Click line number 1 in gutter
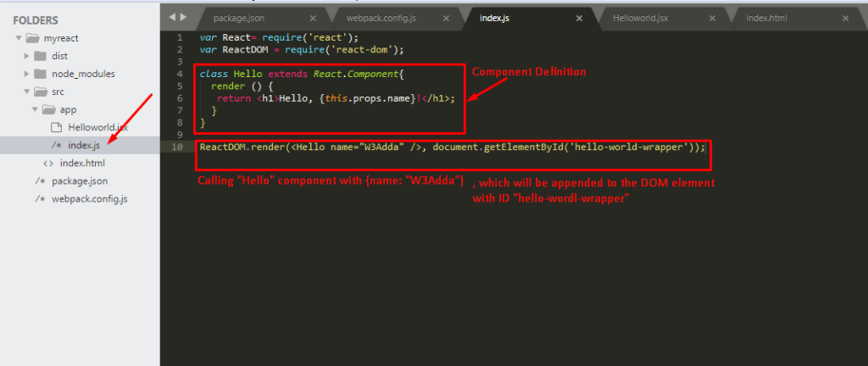Viewport: 868px width, 366px height. click(180, 37)
